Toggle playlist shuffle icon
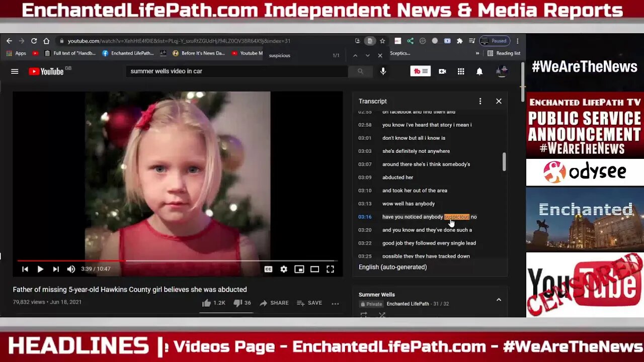The height and width of the screenshot is (362, 644). coord(382,315)
